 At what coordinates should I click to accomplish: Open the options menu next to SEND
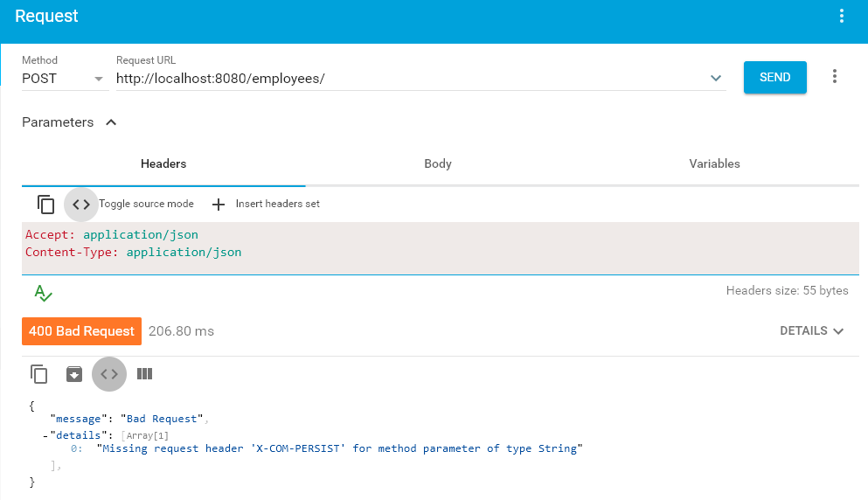coord(834,76)
